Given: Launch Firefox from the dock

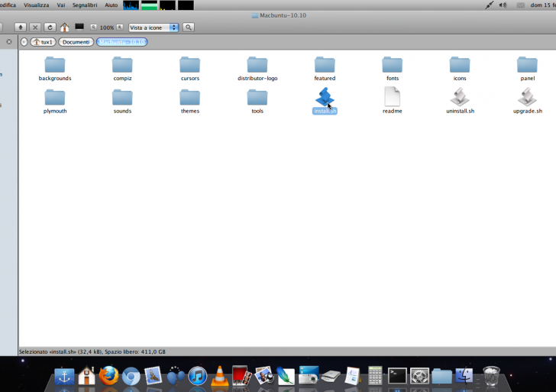Looking at the screenshot, I should tap(108, 375).
